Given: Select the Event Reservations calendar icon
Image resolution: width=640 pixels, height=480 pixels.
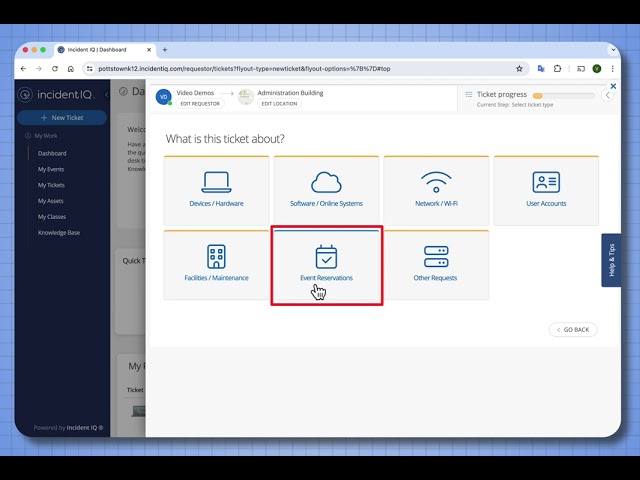Looking at the screenshot, I should coord(326,256).
